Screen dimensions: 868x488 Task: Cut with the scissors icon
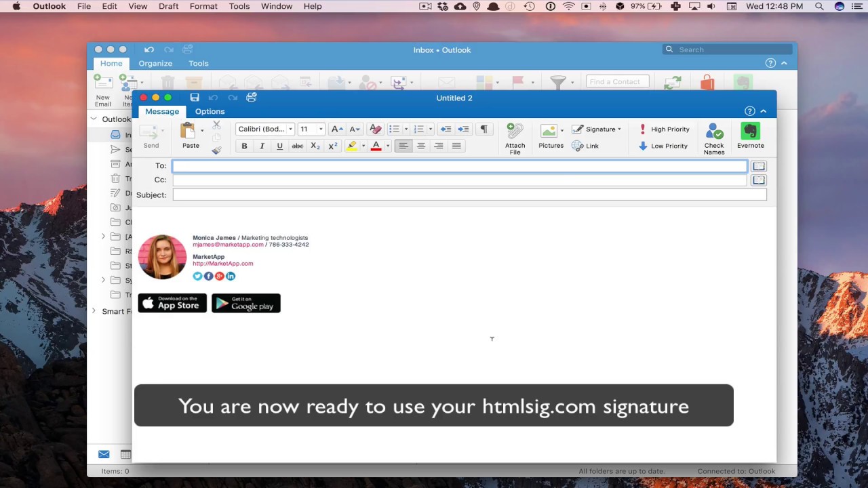coord(216,125)
